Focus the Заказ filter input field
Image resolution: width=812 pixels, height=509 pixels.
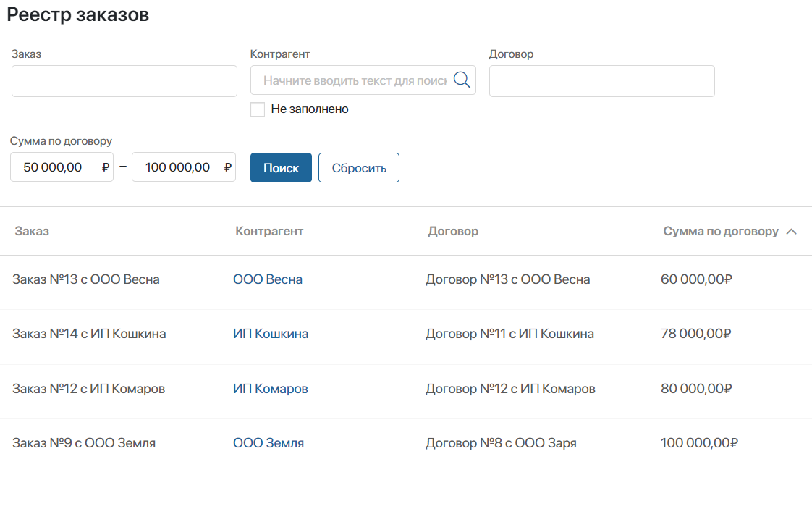(124, 81)
